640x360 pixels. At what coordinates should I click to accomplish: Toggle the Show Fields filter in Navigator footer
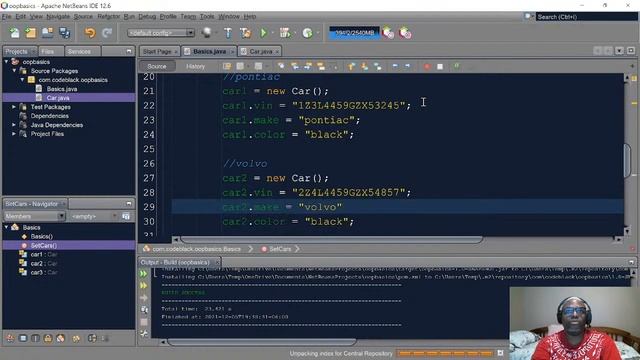tap(23, 338)
